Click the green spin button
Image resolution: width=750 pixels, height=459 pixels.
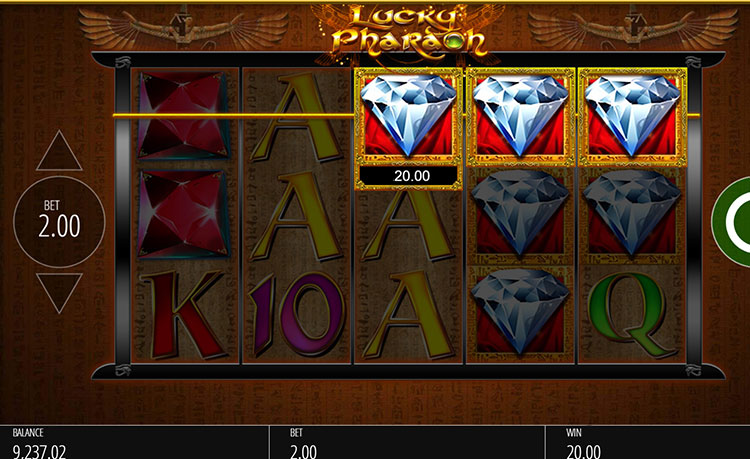[731, 221]
